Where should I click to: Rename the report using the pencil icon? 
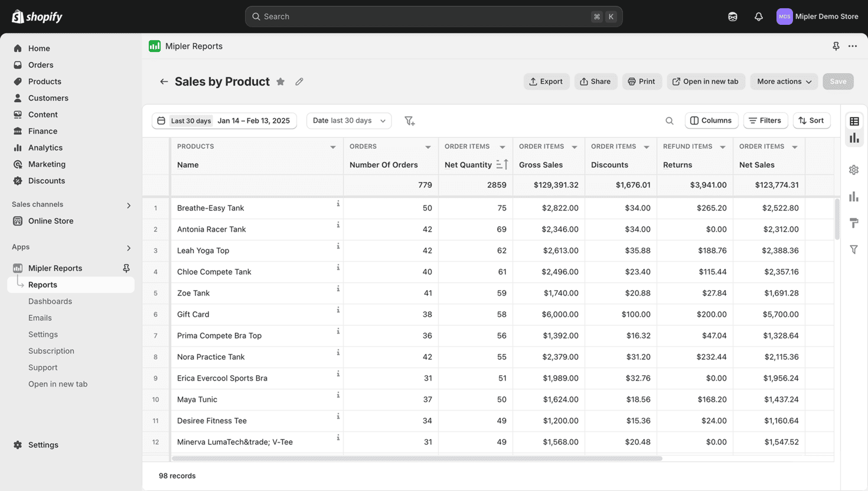(x=299, y=82)
